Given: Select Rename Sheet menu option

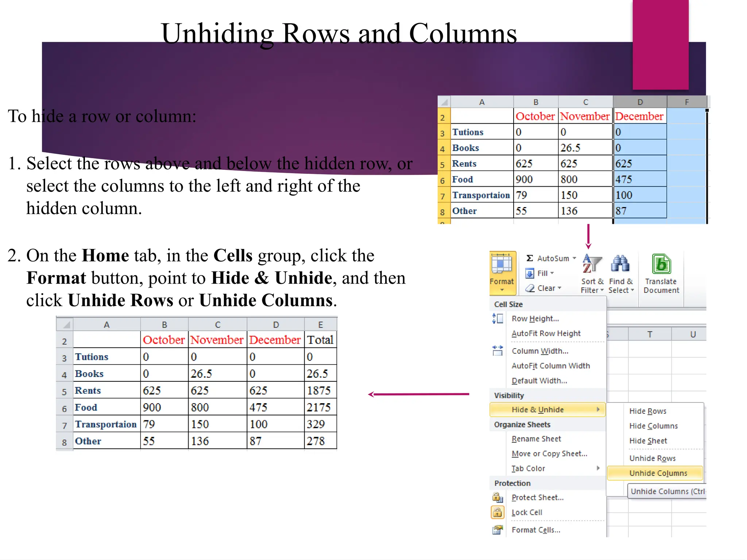Looking at the screenshot, I should tap(536, 439).
